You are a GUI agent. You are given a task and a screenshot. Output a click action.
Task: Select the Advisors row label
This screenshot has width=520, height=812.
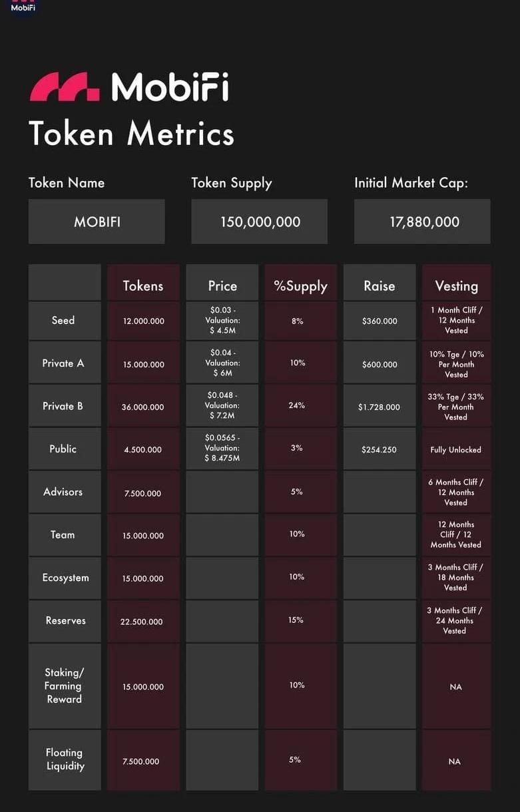click(64, 492)
